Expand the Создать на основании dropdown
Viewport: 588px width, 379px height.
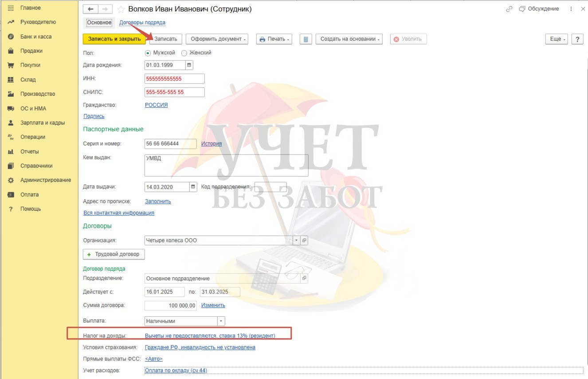click(349, 39)
